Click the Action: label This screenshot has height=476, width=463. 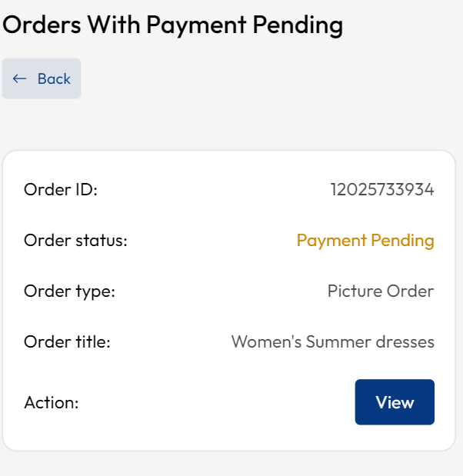(x=52, y=402)
